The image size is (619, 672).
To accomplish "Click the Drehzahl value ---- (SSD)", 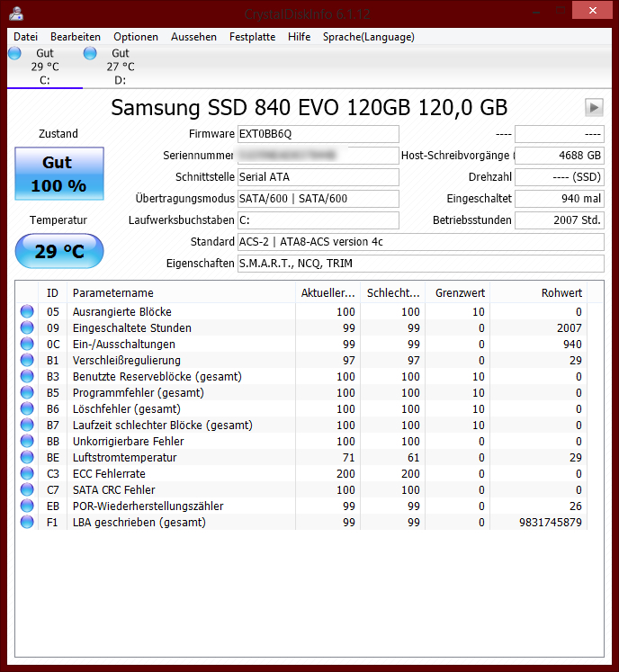I will [560, 177].
